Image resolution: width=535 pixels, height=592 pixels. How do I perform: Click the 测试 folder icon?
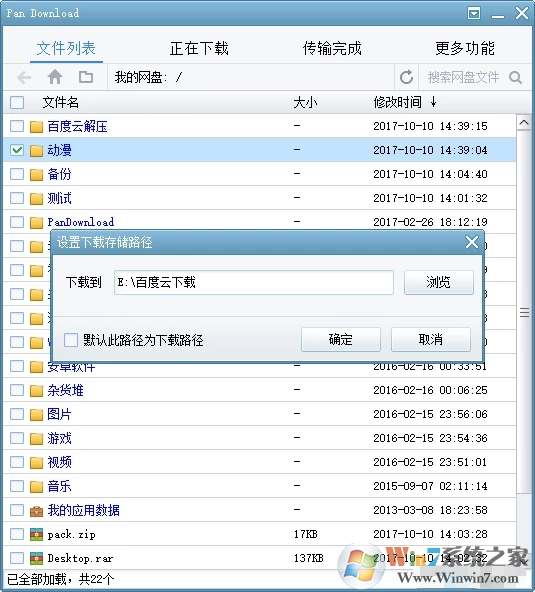coord(36,199)
